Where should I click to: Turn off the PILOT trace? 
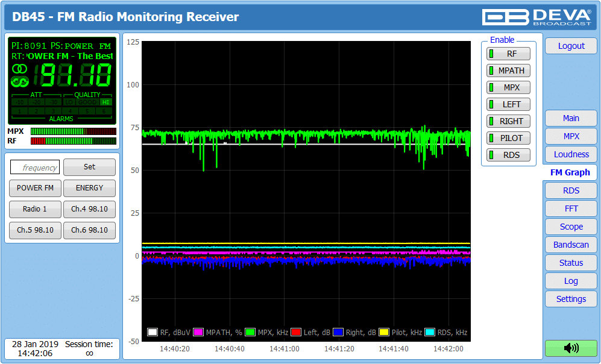(508, 138)
